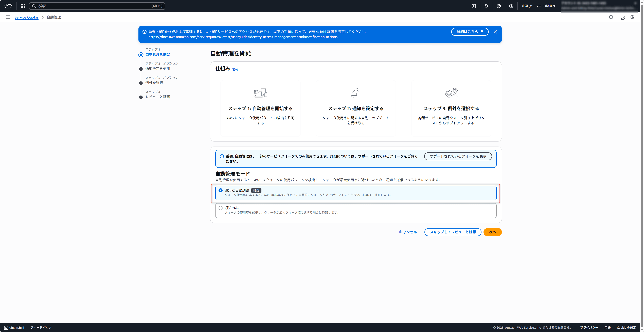The height and width of the screenshot is (332, 644).
Task: Click サポートされているクォータを表示 button
Action: [x=458, y=156]
